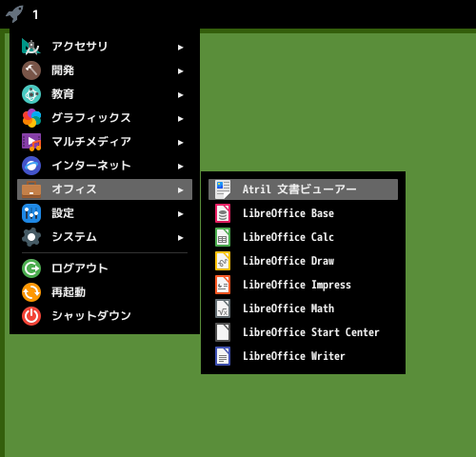Click the rocket launcher icon in top panel
The height and width of the screenshot is (457, 476).
[x=14, y=14]
